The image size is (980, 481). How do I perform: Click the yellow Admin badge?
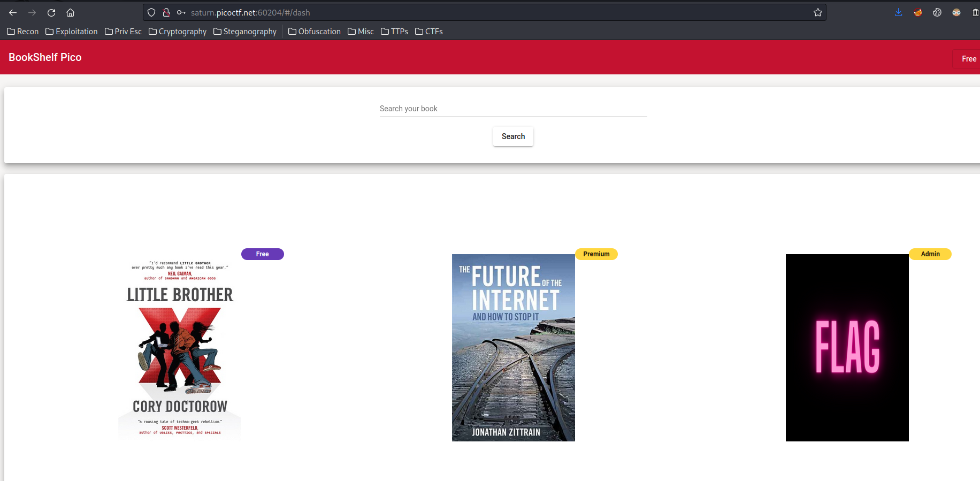tap(930, 254)
